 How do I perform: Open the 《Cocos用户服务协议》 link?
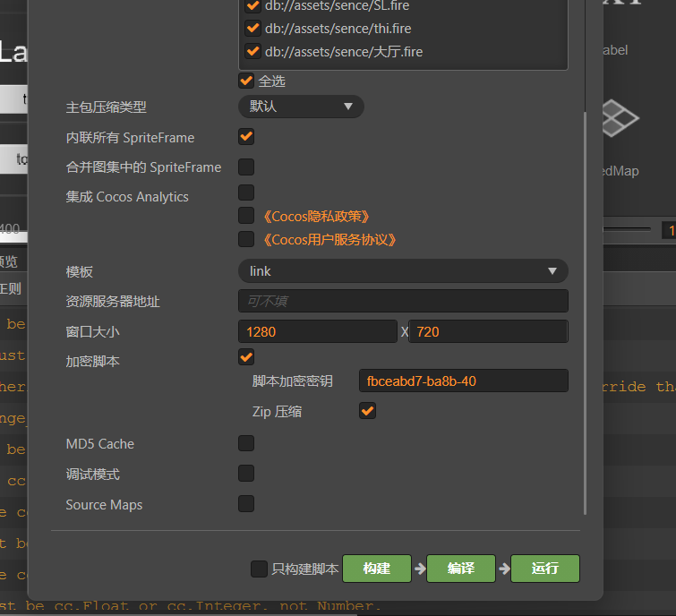click(329, 240)
